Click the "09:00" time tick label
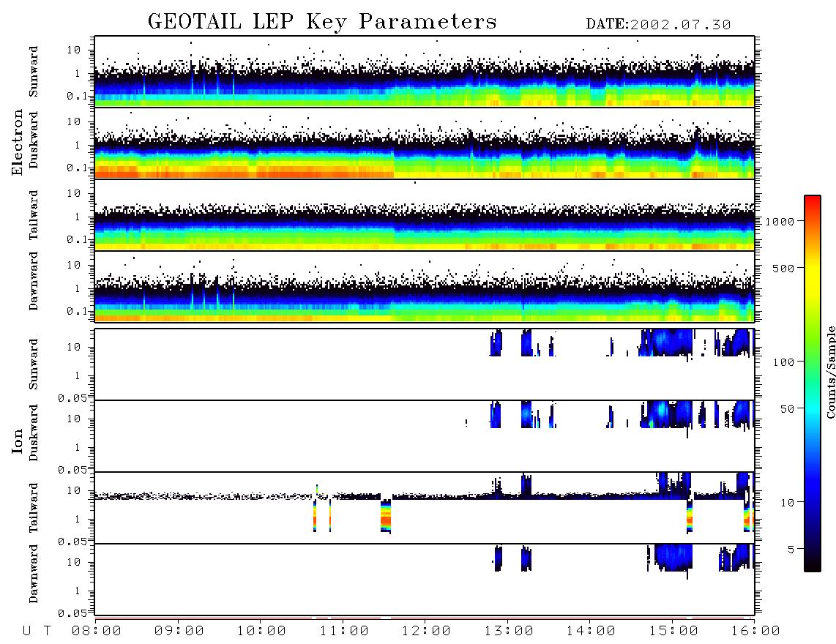Image resolution: width=836 pixels, height=644 pixels. 179,632
